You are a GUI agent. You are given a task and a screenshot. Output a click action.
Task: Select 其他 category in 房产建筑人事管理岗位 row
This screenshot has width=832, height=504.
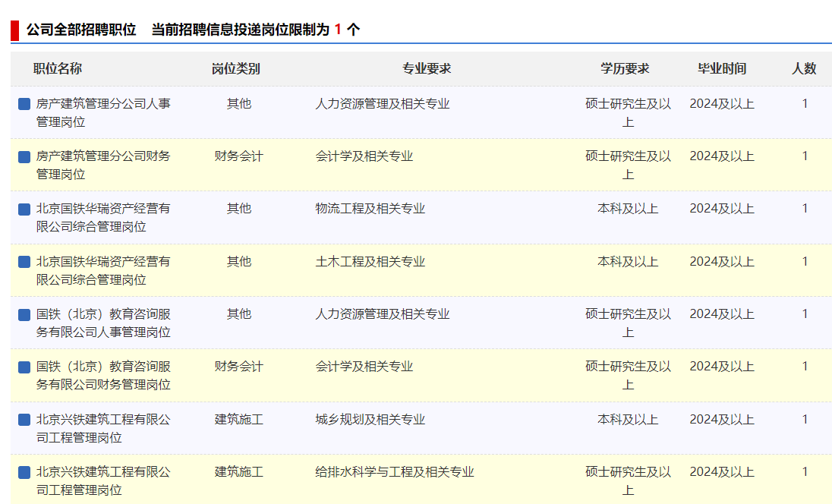point(239,104)
